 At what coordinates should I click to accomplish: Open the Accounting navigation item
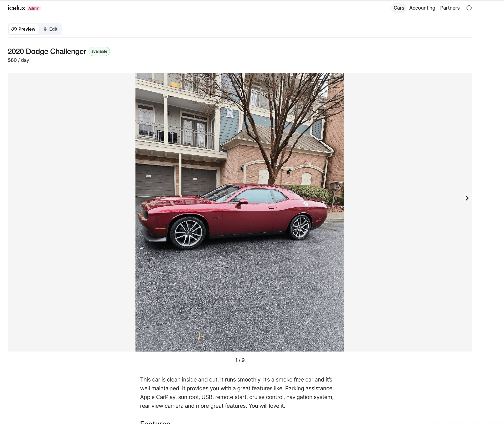point(422,8)
